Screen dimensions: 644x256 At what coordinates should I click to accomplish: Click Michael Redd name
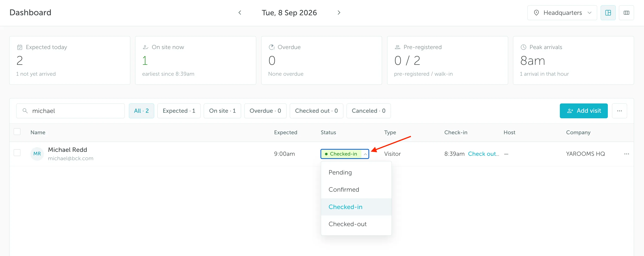coord(67,150)
